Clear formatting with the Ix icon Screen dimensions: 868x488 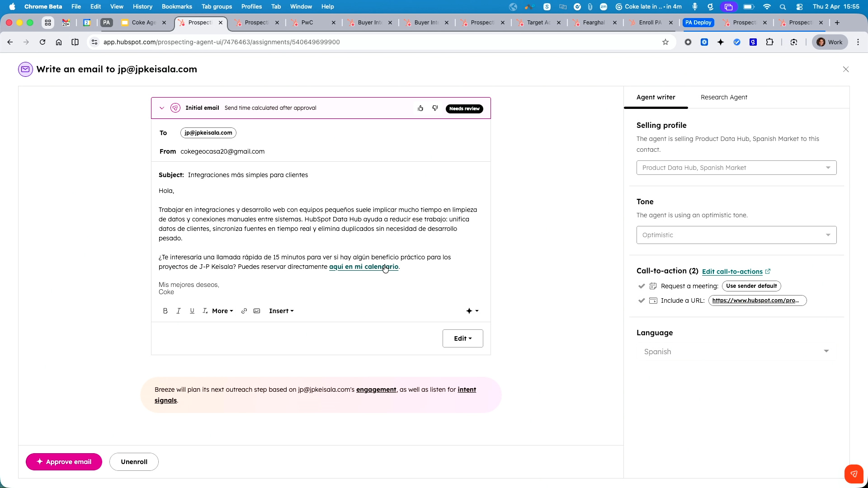(x=205, y=311)
